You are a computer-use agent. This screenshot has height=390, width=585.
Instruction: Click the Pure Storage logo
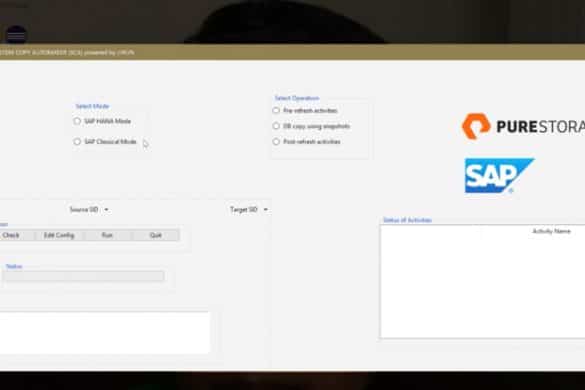click(x=523, y=127)
